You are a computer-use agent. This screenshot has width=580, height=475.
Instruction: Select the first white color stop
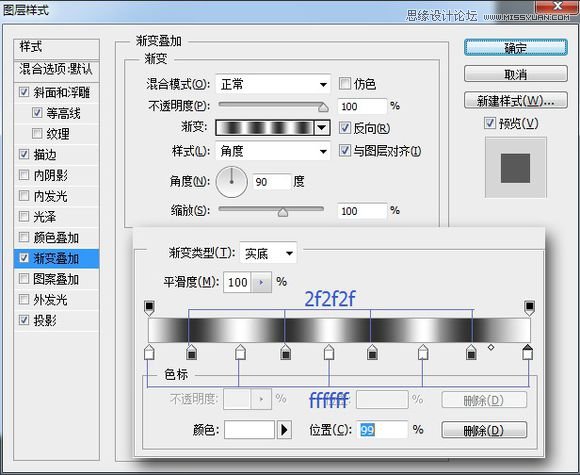tap(149, 352)
